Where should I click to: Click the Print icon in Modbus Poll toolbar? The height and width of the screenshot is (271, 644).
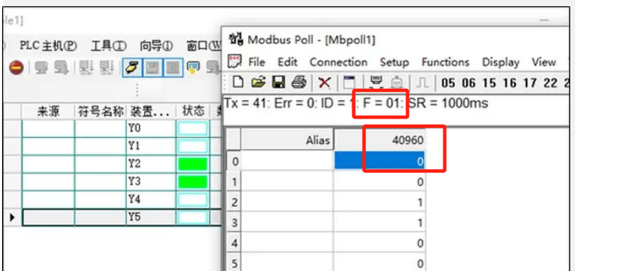click(299, 83)
